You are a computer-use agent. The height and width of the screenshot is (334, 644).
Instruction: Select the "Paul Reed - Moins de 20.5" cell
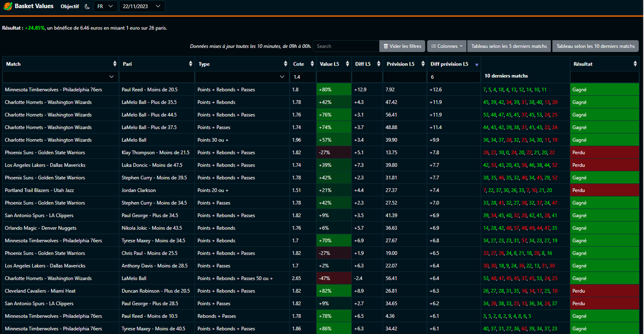click(x=157, y=90)
